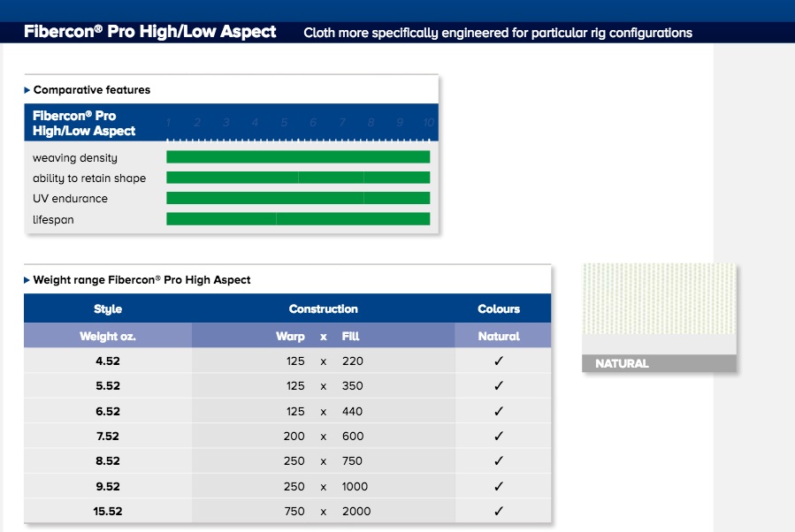The width and height of the screenshot is (795, 532).
Task: Click the Fibercon Pro High/Low Aspect chart header
Action: click(x=84, y=123)
